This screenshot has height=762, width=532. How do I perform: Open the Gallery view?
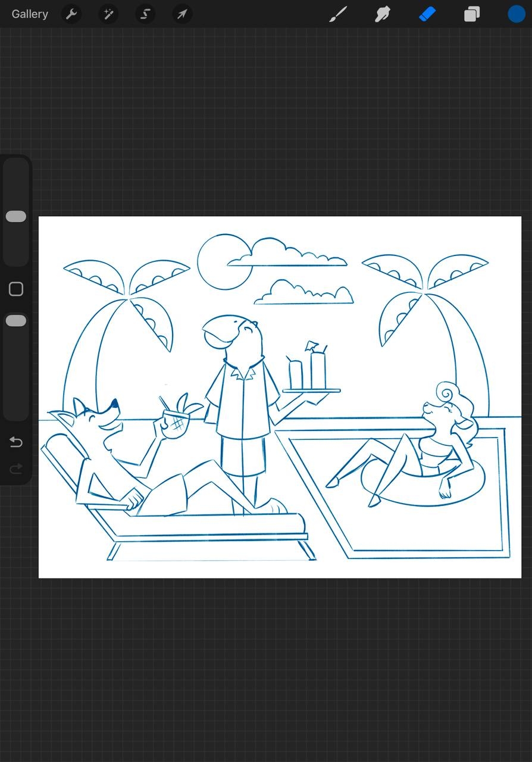(x=30, y=14)
